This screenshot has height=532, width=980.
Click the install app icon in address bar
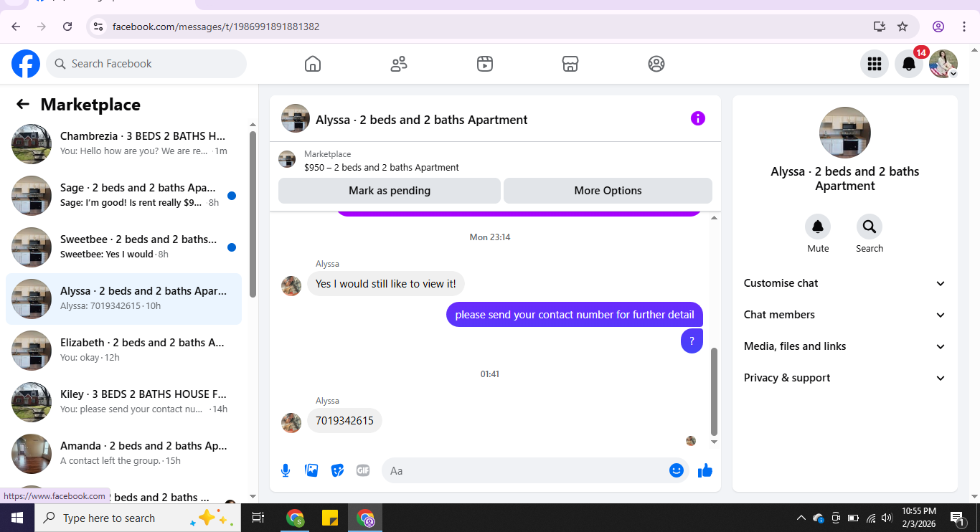880,27
